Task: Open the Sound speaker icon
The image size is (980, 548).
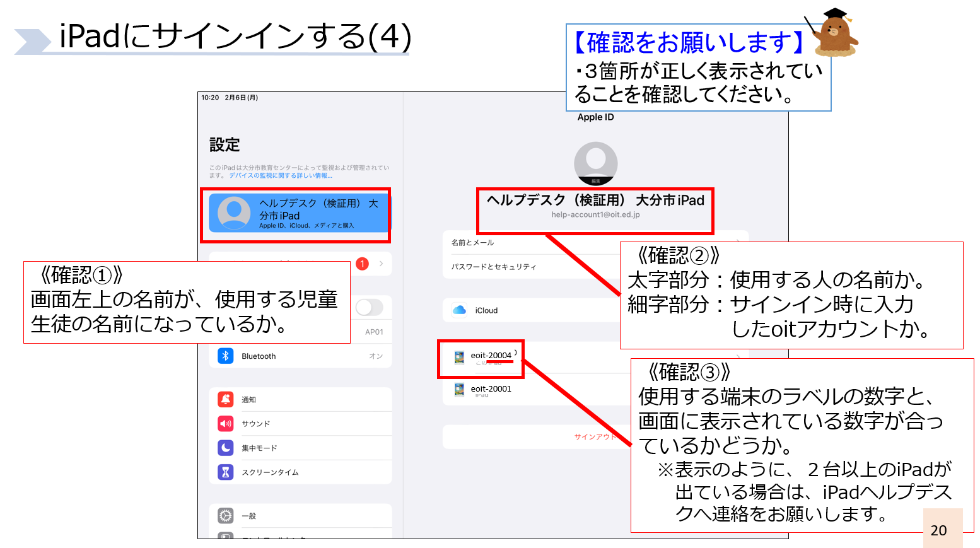Action: coord(226,424)
